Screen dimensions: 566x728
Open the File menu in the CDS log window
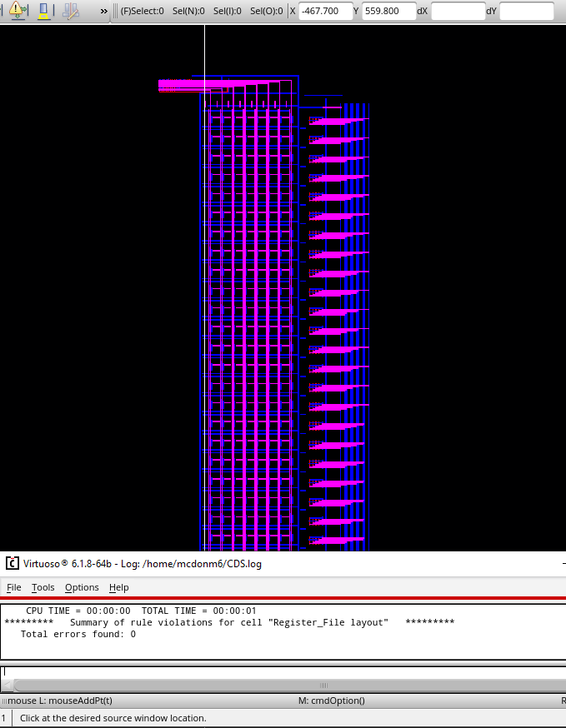tap(14, 587)
